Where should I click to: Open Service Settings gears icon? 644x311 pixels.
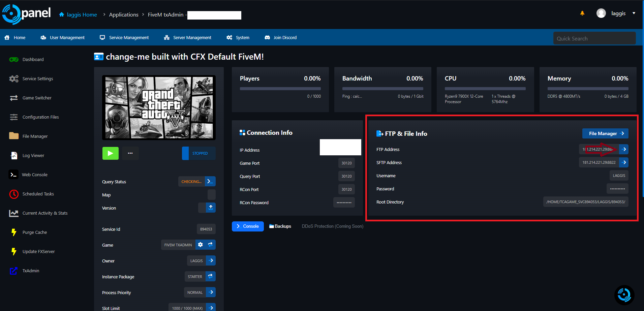point(14,79)
